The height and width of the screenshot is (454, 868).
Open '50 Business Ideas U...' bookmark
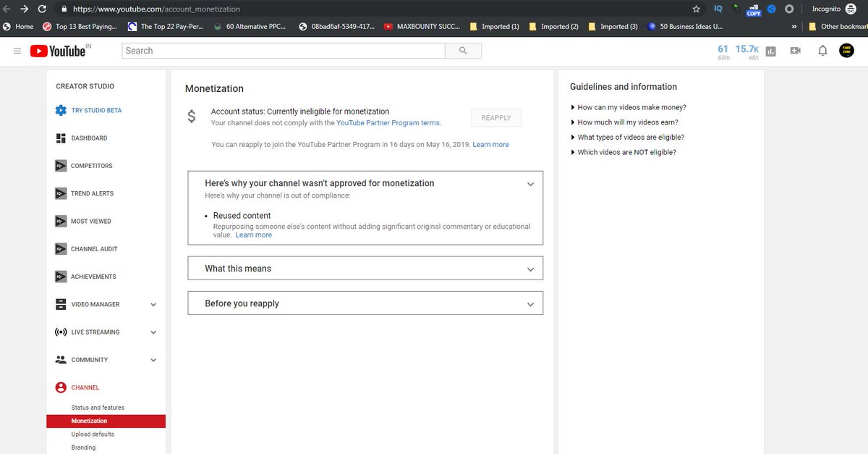686,27
